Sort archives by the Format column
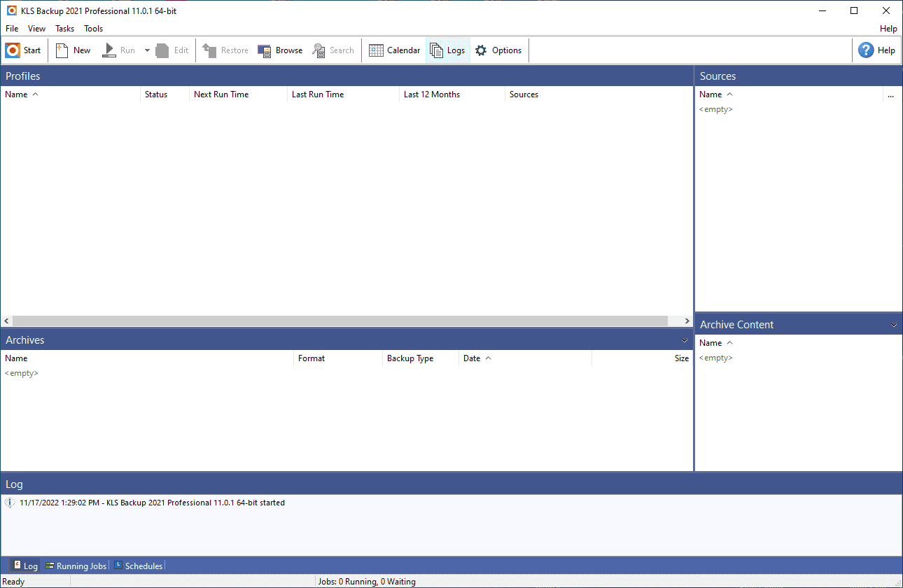Image resolution: width=903 pixels, height=588 pixels. (338, 358)
